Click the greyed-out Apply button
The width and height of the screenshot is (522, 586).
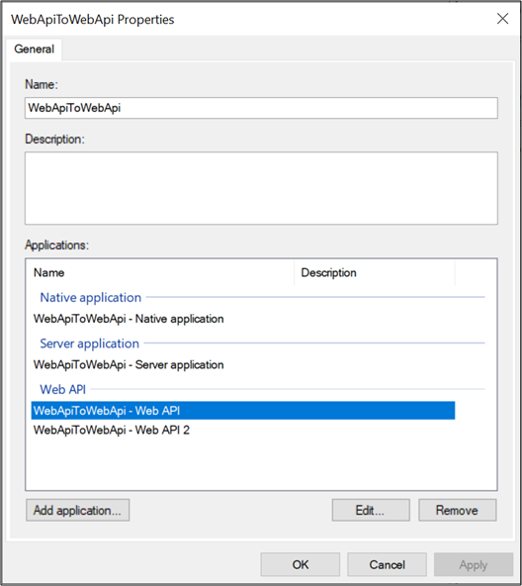coord(473,564)
